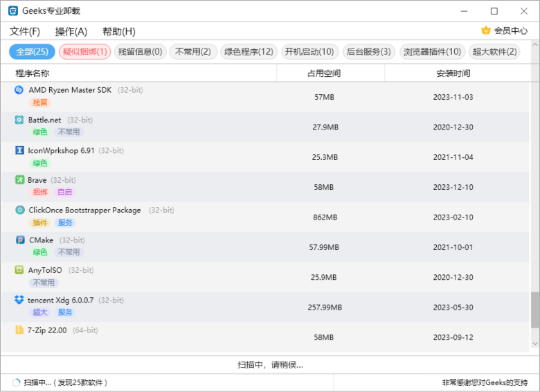
Task: Click the Brave program icon
Action: pos(19,180)
